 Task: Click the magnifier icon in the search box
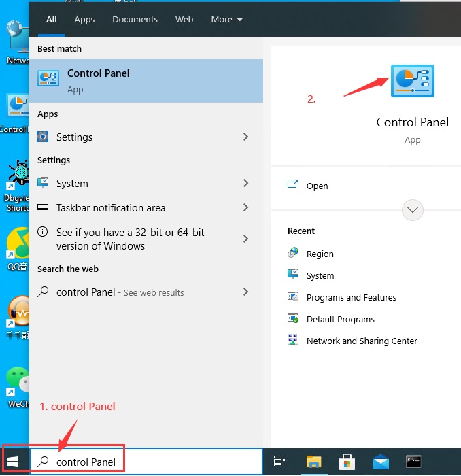click(x=43, y=462)
